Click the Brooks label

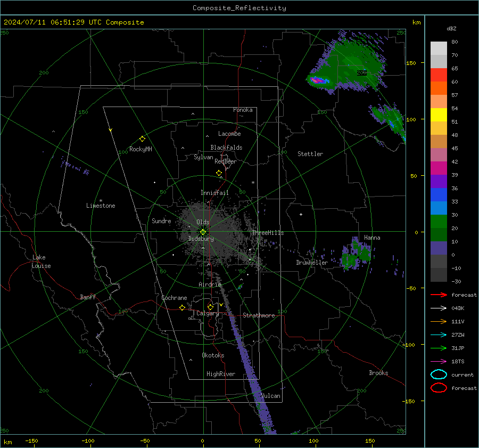pyautogui.click(x=378, y=373)
